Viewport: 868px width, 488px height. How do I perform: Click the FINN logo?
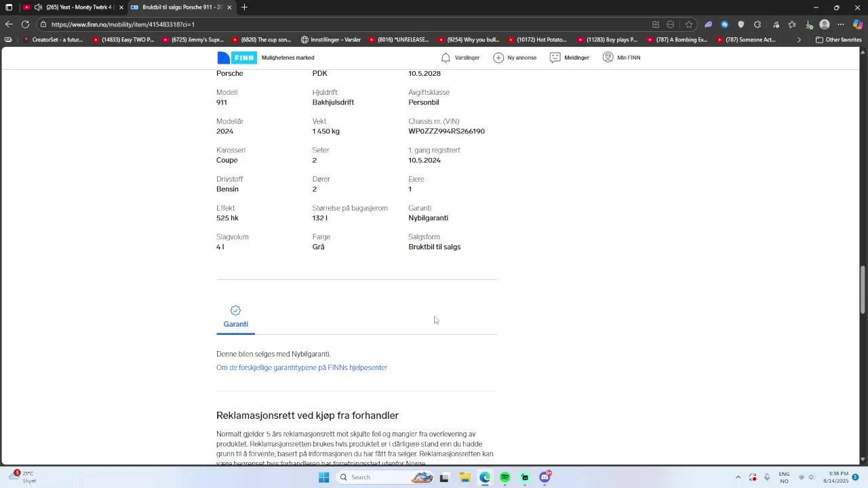point(237,58)
